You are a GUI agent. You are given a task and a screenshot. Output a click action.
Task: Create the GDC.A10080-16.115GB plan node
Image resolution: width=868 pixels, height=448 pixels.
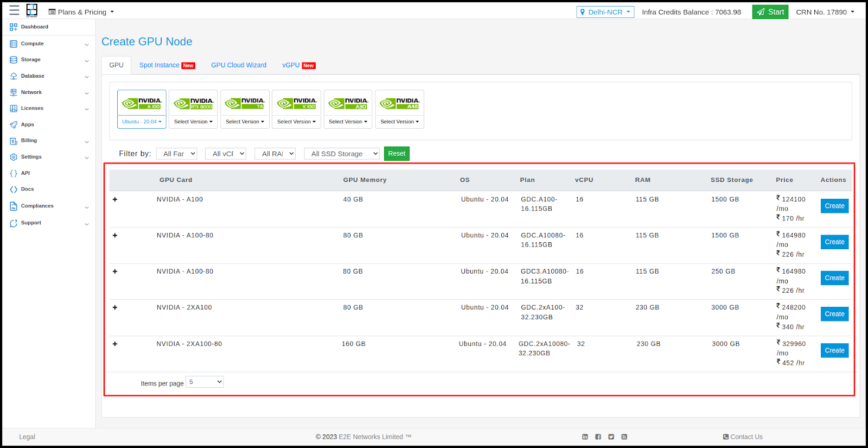coord(834,242)
